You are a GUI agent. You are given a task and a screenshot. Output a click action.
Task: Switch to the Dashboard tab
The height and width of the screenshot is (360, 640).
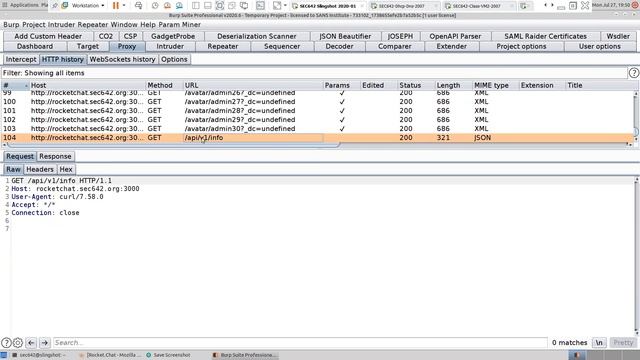[35, 47]
